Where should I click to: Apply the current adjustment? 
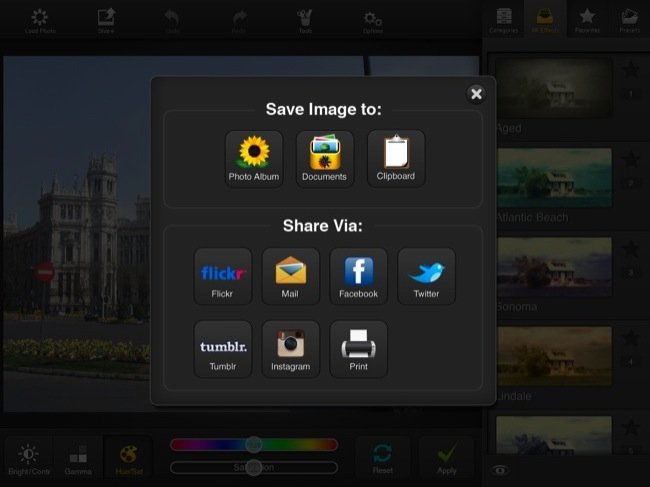[446, 459]
